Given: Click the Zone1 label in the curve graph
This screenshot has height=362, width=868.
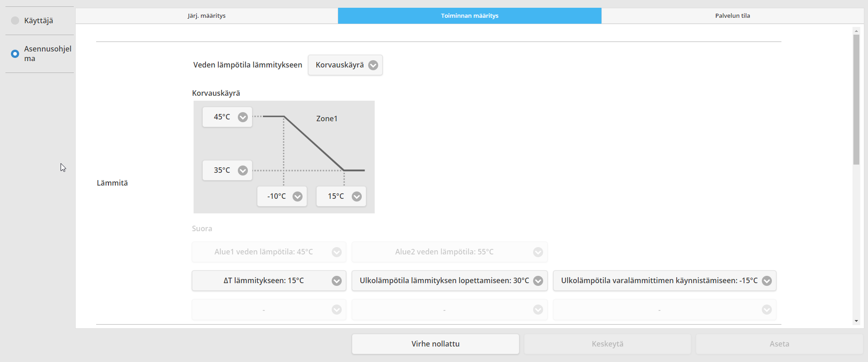Looking at the screenshot, I should 327,119.
